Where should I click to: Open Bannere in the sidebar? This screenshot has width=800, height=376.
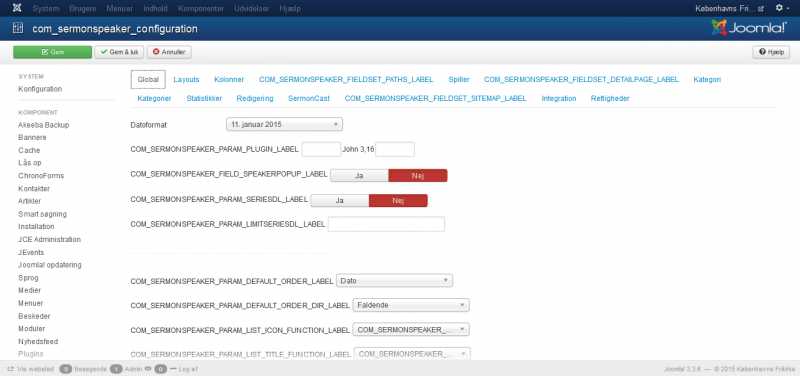32,138
